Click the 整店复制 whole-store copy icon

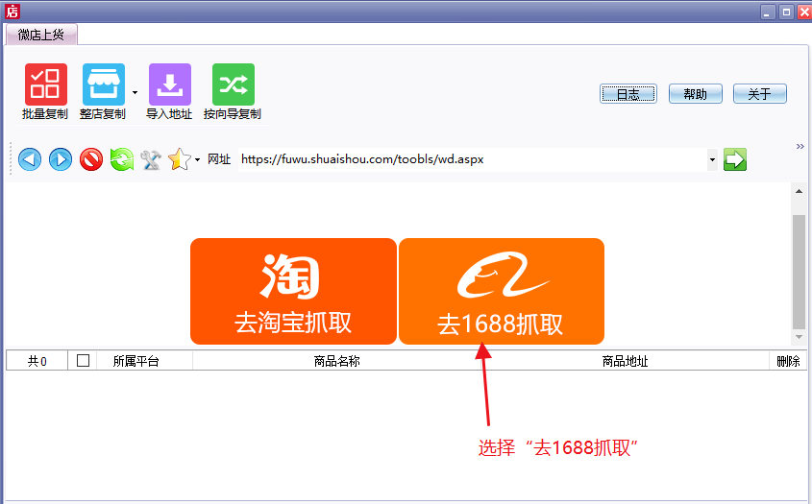click(103, 84)
